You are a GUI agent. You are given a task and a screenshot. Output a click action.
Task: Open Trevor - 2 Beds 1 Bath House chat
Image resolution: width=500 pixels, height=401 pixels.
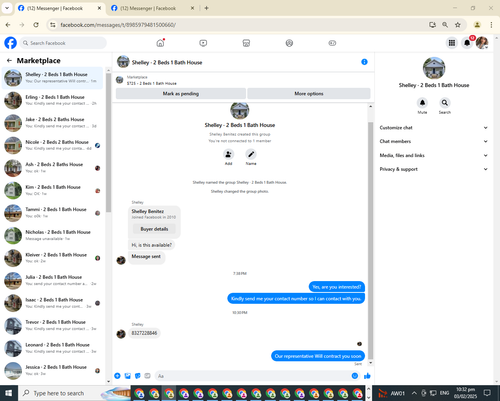click(x=53, y=325)
